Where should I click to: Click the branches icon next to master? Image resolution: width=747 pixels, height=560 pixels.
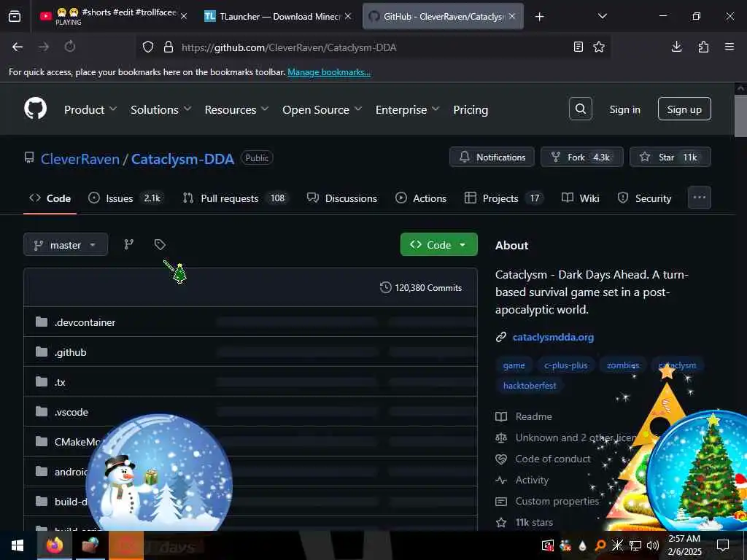(x=128, y=244)
